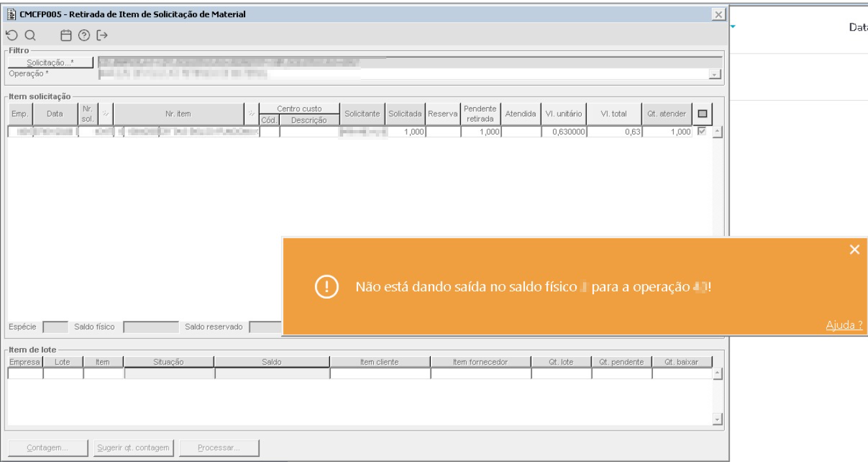The width and height of the screenshot is (868, 462).
Task: Click the Atendida column header
Action: pyautogui.click(x=521, y=114)
